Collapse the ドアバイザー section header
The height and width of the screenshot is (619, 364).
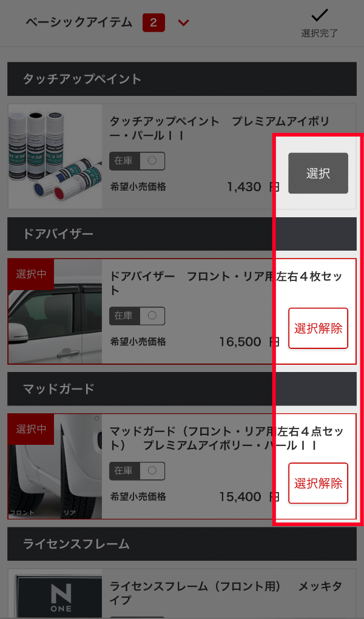(182, 234)
